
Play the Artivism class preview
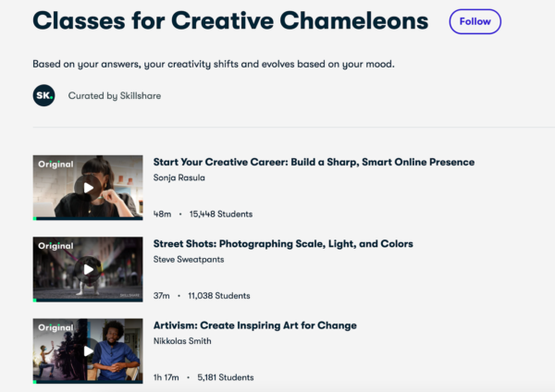point(88,350)
